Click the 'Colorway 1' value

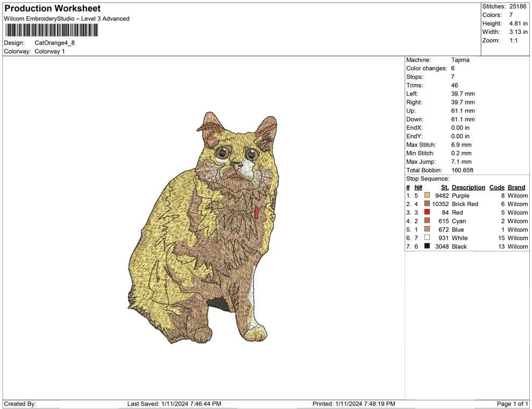(49, 52)
